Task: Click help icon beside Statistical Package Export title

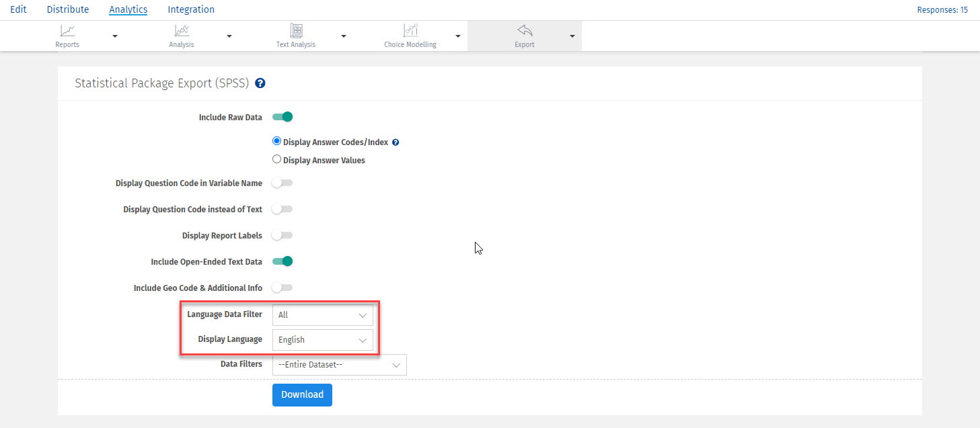Action: pyautogui.click(x=260, y=84)
